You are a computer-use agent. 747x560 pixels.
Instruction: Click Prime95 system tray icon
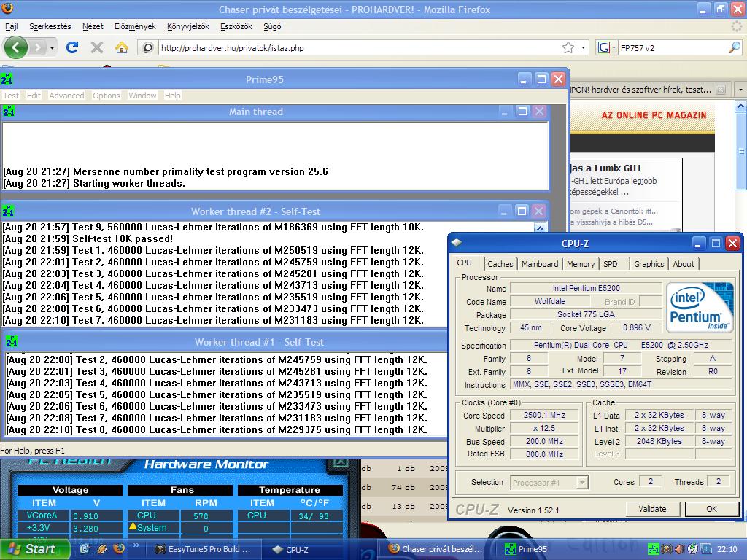653,549
